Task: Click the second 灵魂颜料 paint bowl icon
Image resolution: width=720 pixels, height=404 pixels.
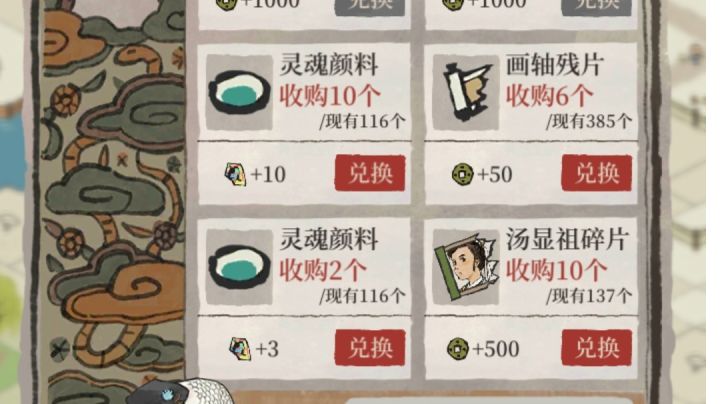Action: [239, 267]
